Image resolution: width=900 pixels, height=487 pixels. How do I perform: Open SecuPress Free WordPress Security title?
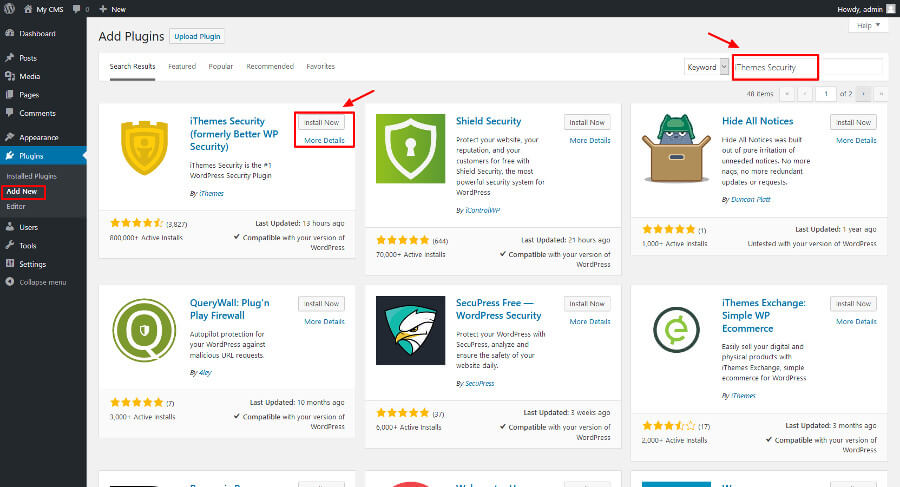click(499, 309)
